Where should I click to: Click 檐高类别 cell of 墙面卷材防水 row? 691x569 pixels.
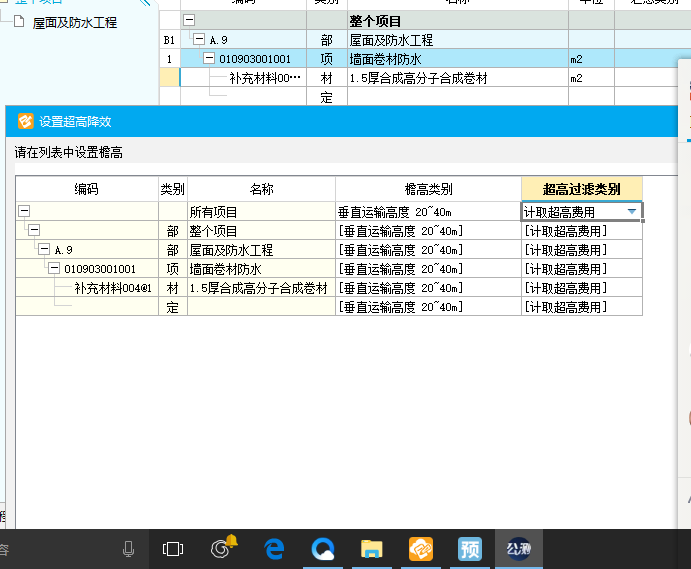tap(428, 268)
